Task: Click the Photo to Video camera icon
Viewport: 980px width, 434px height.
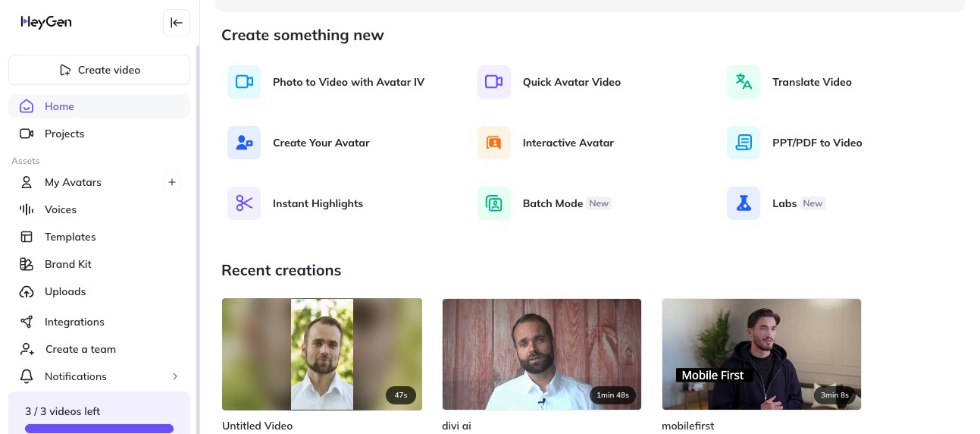Action: pos(244,82)
